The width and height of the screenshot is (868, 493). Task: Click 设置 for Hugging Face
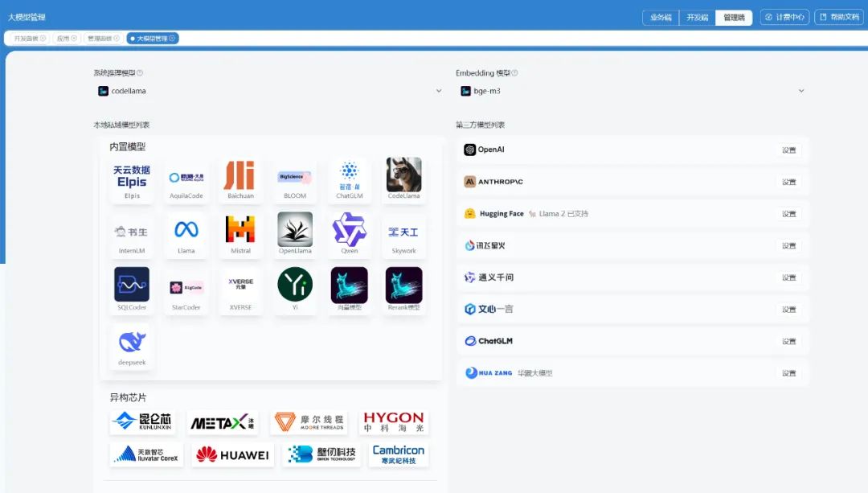(789, 214)
